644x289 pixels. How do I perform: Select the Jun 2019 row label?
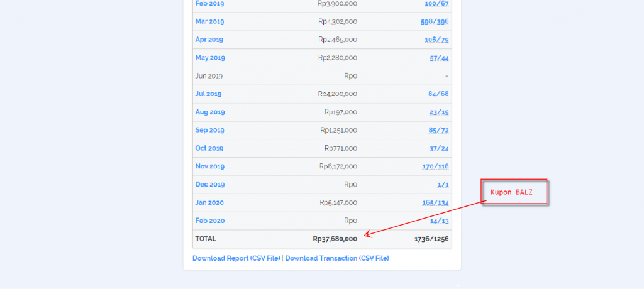click(x=209, y=76)
